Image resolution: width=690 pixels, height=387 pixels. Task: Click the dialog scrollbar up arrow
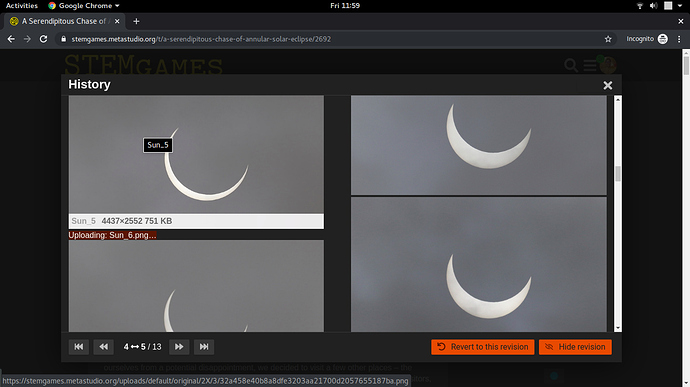point(618,100)
